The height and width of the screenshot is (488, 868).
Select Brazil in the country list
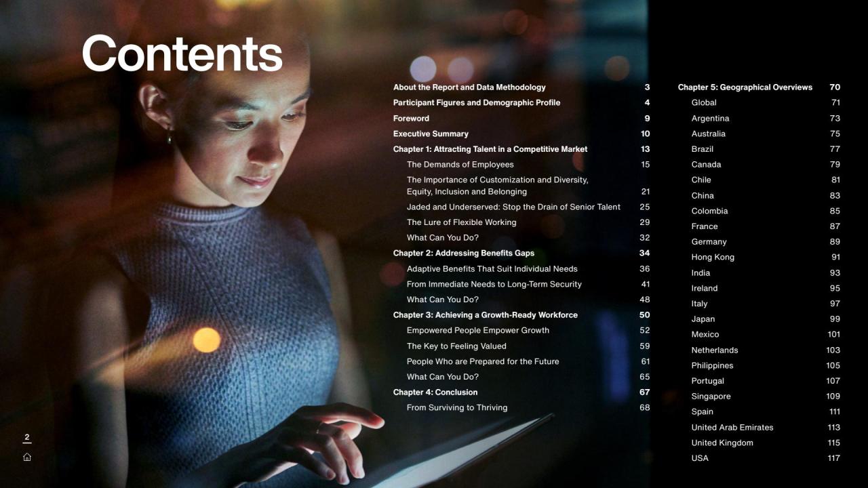(x=703, y=149)
